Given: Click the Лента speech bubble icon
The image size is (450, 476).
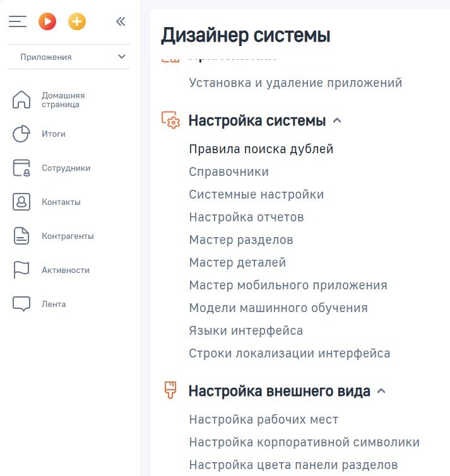Looking at the screenshot, I should click(x=21, y=305).
